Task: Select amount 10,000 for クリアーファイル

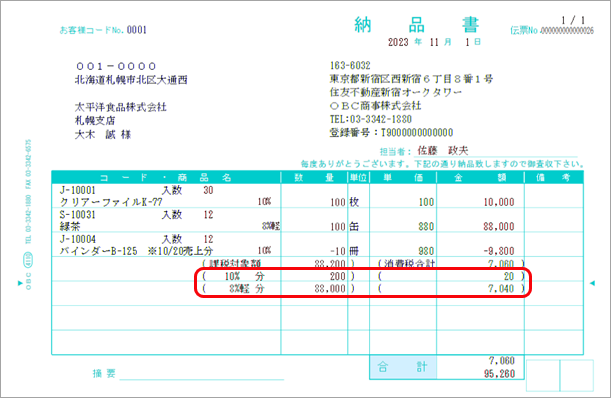Action: (499, 202)
